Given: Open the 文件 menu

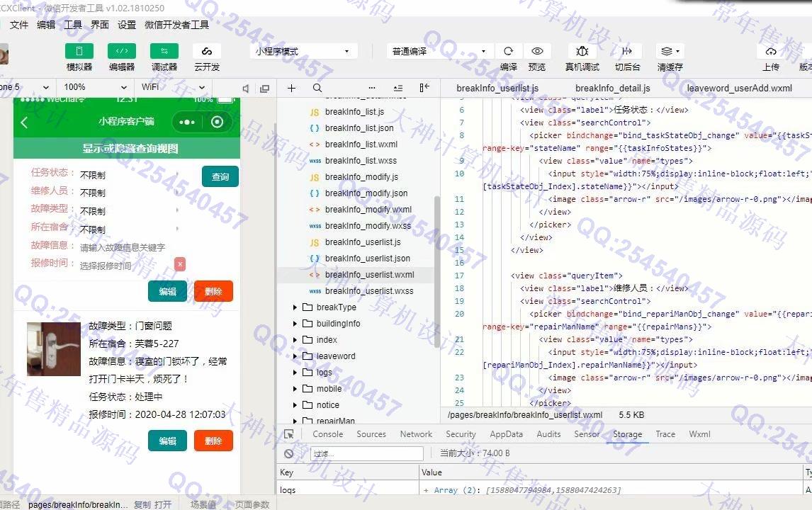Looking at the screenshot, I should (19, 25).
